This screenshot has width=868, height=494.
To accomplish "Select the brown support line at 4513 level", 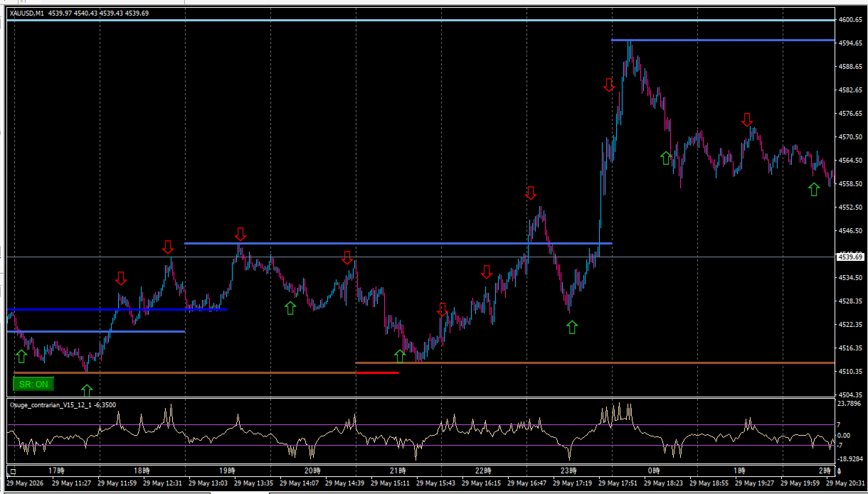I will click(595, 363).
